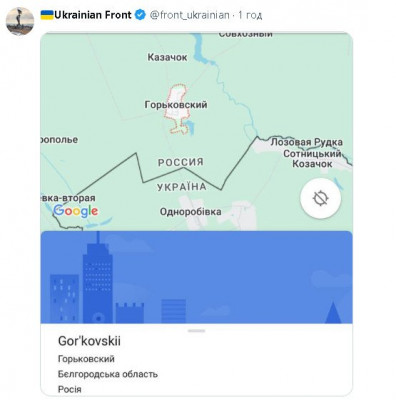The width and height of the screenshot is (396, 400).
Task: Click the Ukrainian flag emoji in name
Action: pyautogui.click(x=47, y=15)
